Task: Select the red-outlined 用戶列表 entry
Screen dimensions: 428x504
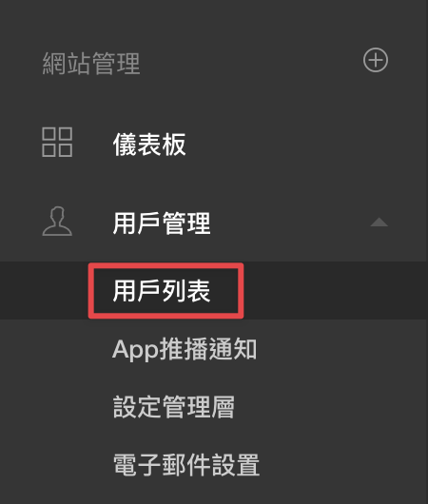Action: click(x=165, y=291)
